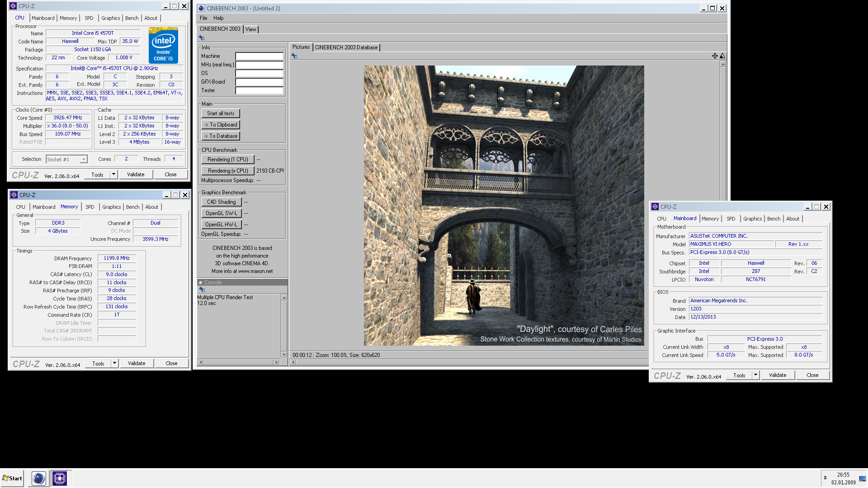Click the clock in the system tray

pyautogui.click(x=843, y=479)
